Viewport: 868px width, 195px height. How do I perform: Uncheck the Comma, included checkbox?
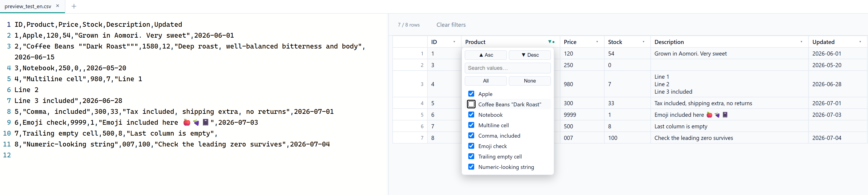click(471, 136)
